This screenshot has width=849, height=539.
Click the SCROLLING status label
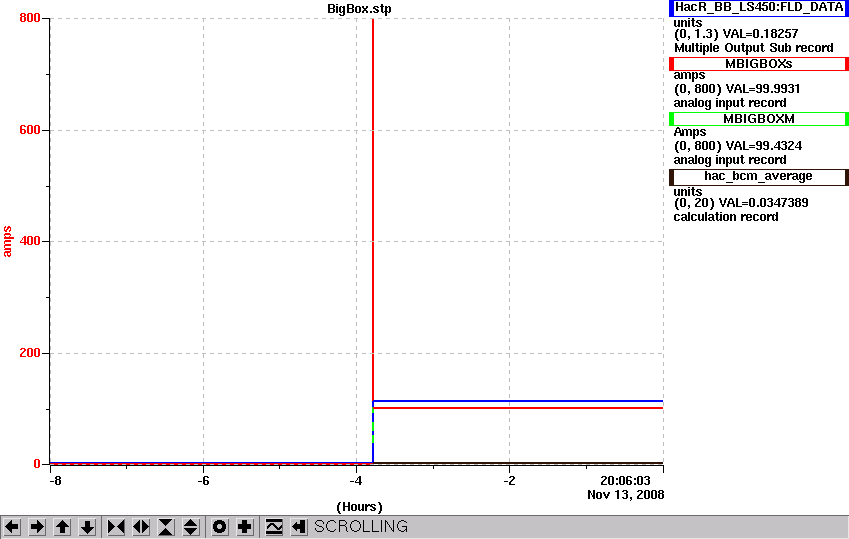(361, 527)
